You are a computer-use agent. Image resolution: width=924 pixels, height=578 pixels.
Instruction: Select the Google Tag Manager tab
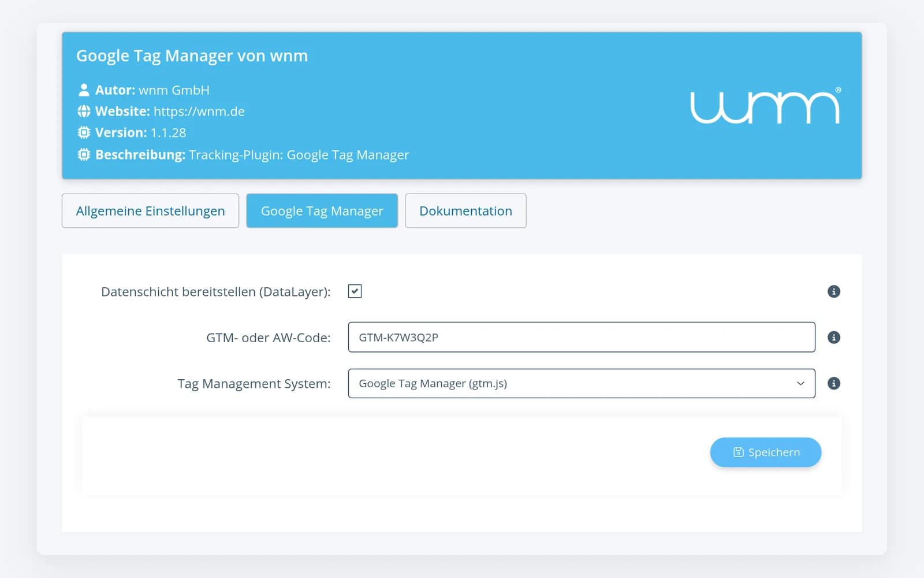click(x=322, y=211)
